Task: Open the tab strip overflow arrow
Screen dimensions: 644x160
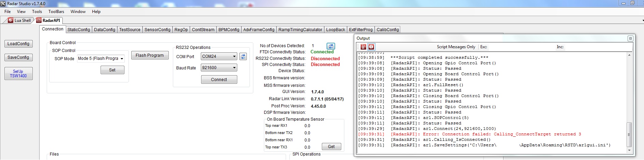Action: (643, 21)
